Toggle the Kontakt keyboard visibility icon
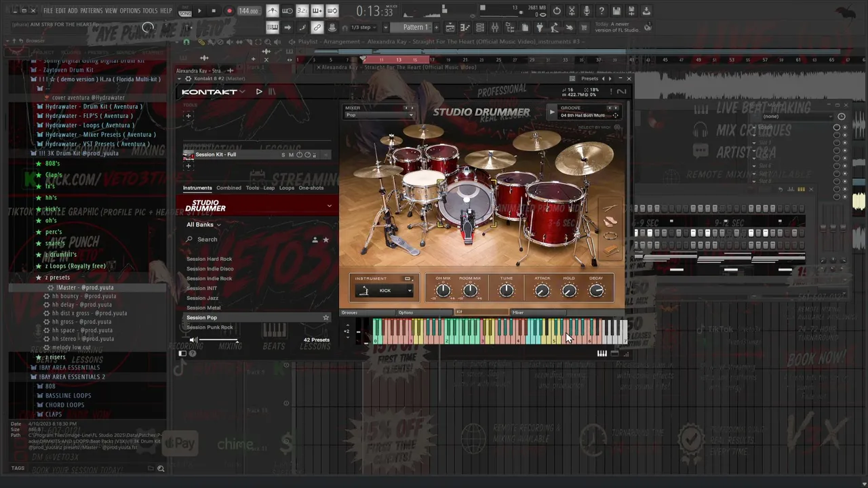The height and width of the screenshot is (488, 868). (601, 353)
